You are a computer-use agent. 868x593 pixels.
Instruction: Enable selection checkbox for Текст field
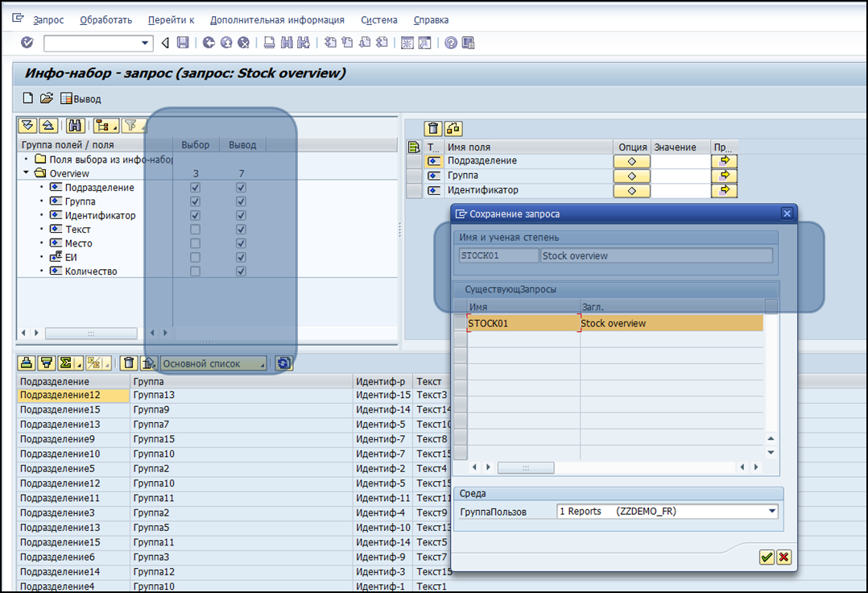click(x=195, y=230)
